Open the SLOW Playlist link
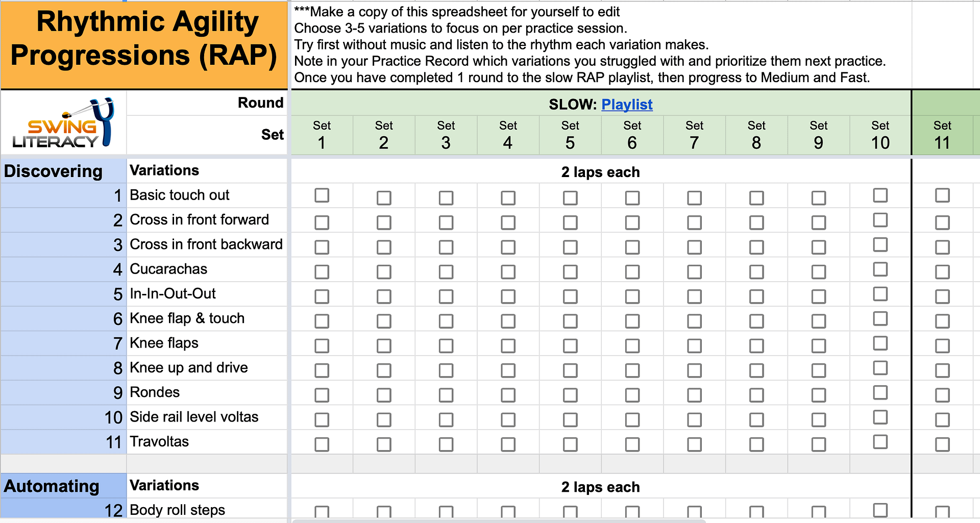Screen dimensions: 980x523 pyautogui.click(x=627, y=105)
